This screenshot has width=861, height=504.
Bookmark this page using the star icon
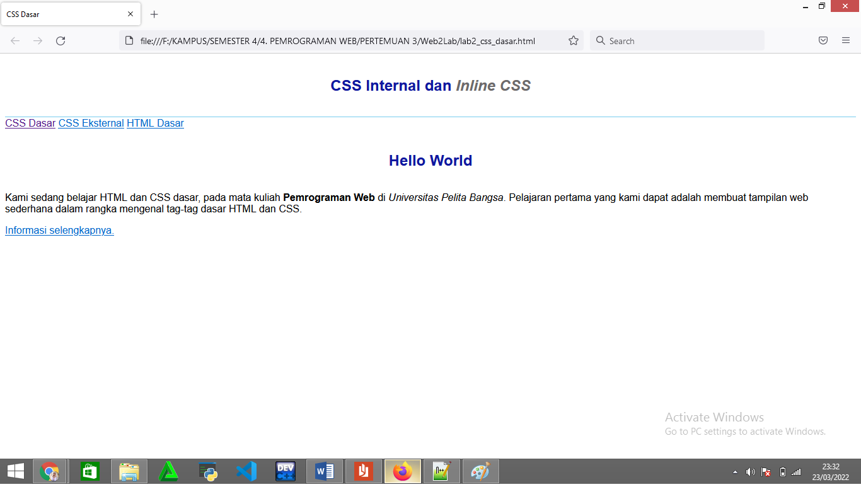[574, 40]
